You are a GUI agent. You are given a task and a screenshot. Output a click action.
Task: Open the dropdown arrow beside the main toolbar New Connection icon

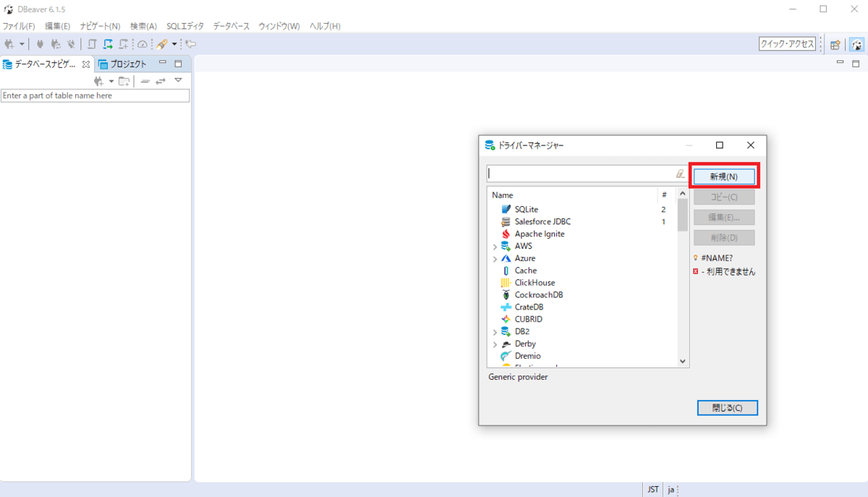[x=22, y=44]
